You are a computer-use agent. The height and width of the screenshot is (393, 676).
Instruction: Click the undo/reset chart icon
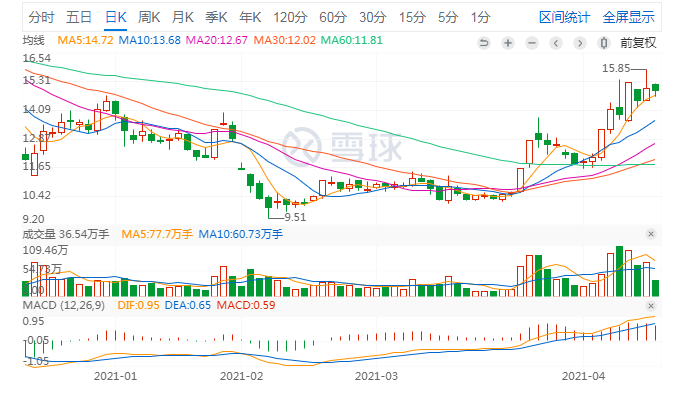pos(484,43)
